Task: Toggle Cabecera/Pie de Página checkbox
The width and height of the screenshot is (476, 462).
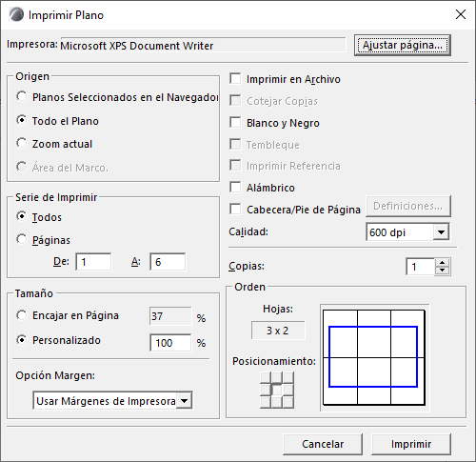Action: pos(235,209)
